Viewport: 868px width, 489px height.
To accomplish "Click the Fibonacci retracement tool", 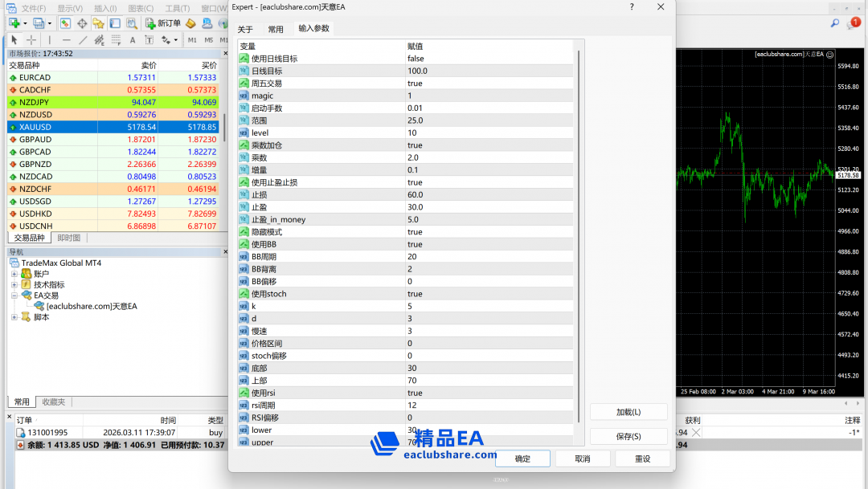I will [x=99, y=40].
